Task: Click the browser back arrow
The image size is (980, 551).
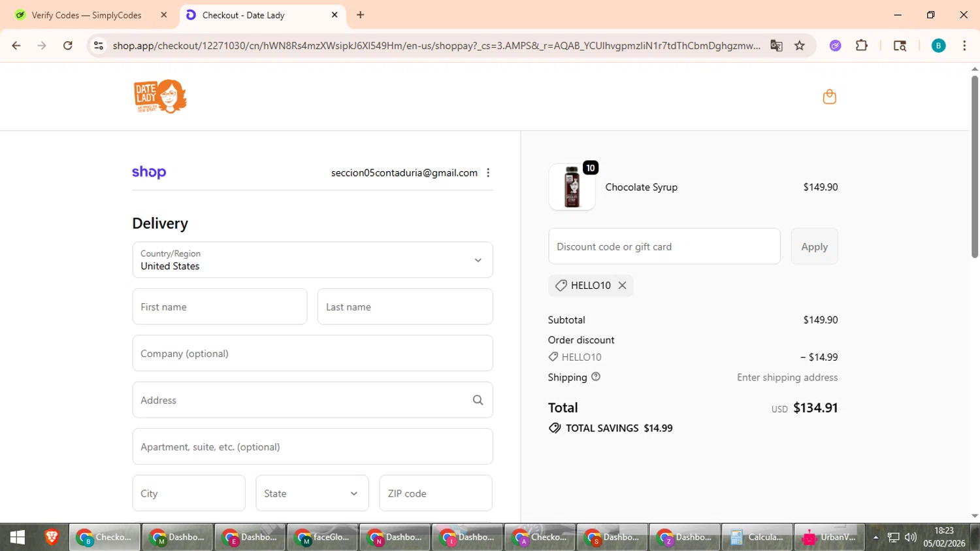Action: point(16,46)
